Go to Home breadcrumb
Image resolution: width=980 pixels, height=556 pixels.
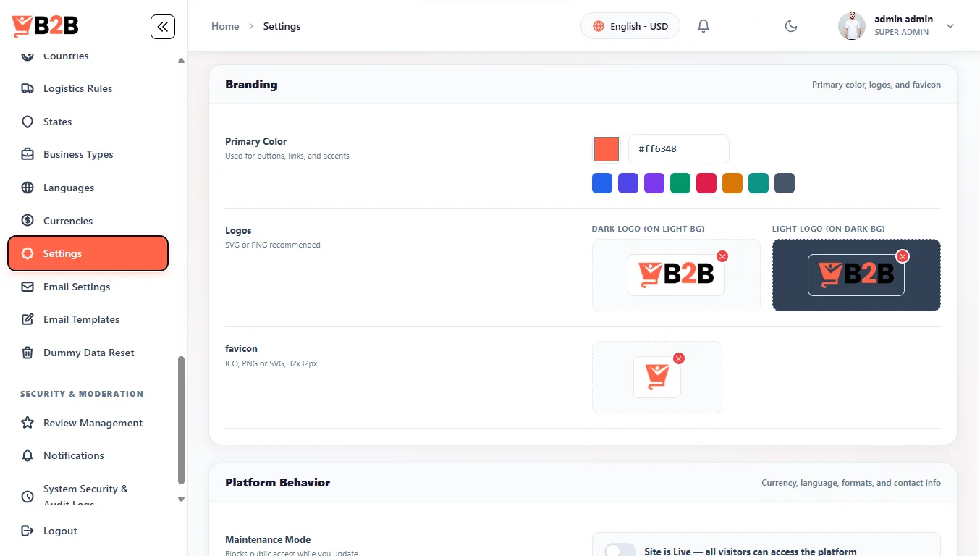pos(225,26)
